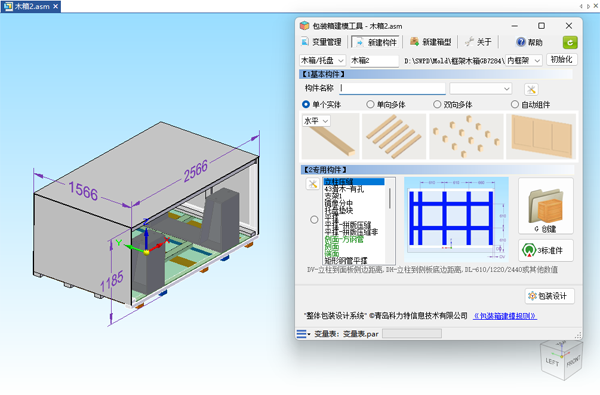
Task: Click the crate folder 创建 icon
Action: (x=546, y=206)
